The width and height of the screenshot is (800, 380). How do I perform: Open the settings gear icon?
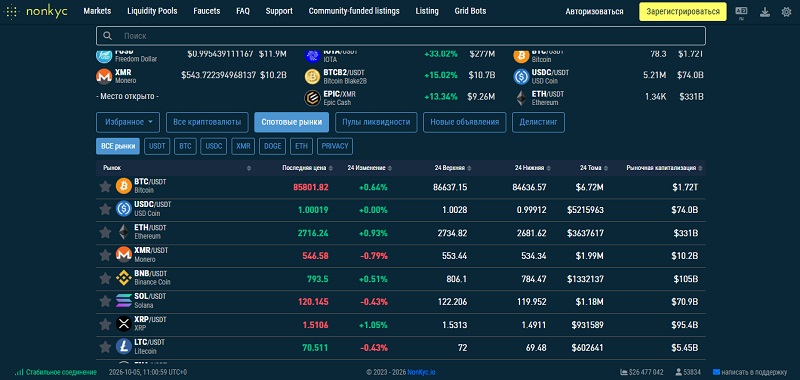(x=786, y=12)
